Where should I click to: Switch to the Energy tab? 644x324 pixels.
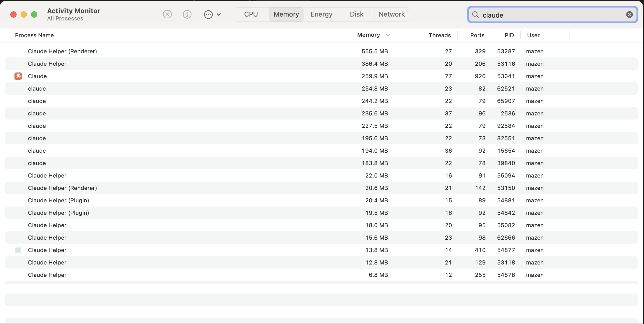click(321, 14)
